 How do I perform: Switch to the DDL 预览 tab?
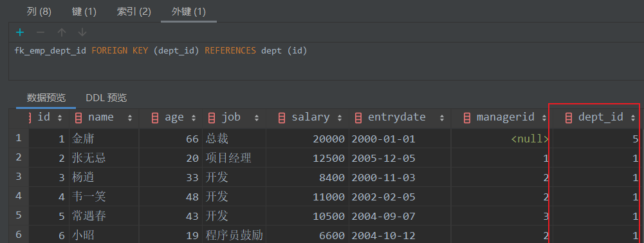click(x=106, y=98)
